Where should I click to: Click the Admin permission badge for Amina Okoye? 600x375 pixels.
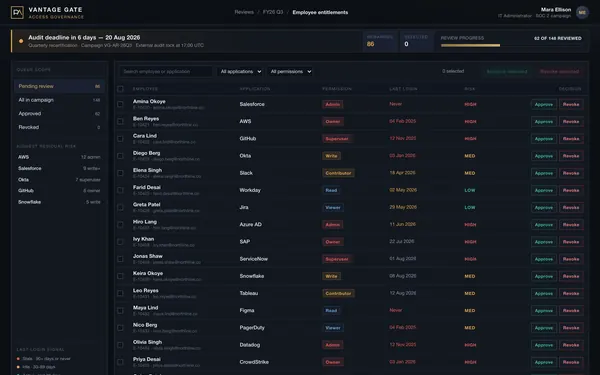(x=333, y=104)
